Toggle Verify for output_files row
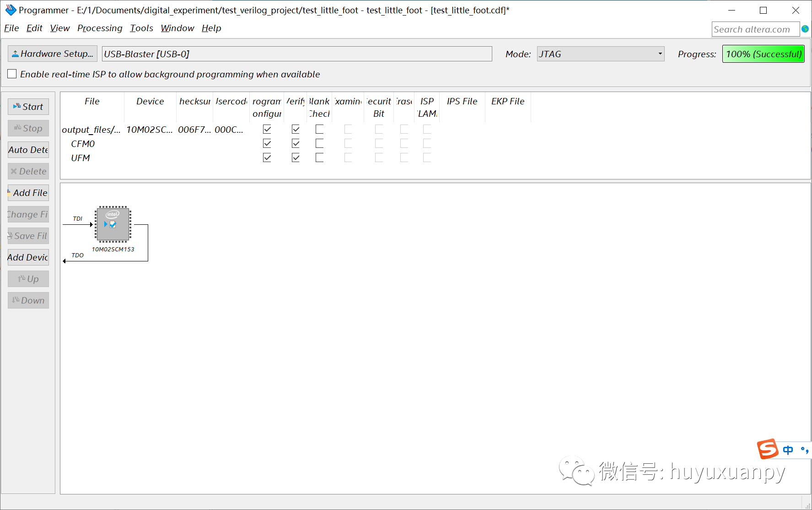Image resolution: width=812 pixels, height=510 pixels. (296, 130)
